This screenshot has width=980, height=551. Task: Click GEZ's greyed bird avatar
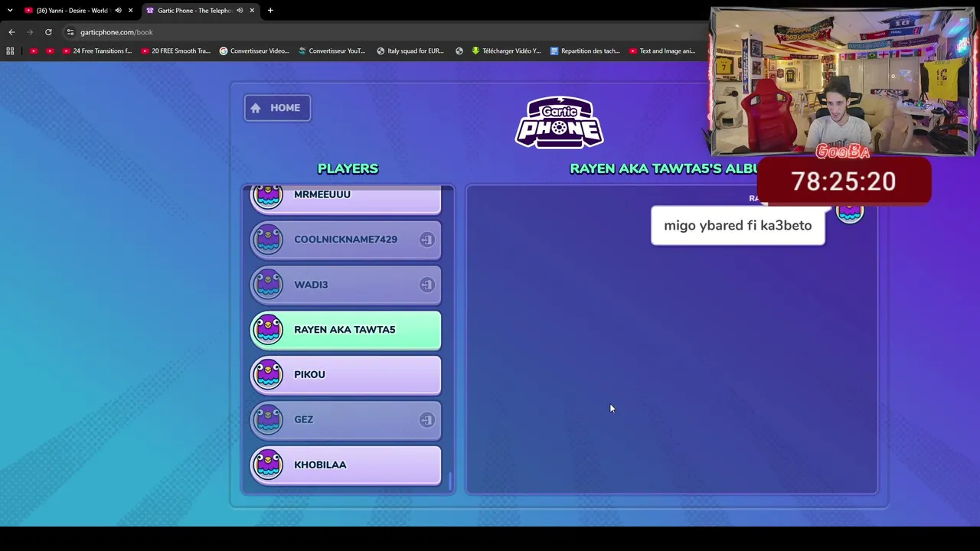pyautogui.click(x=268, y=419)
